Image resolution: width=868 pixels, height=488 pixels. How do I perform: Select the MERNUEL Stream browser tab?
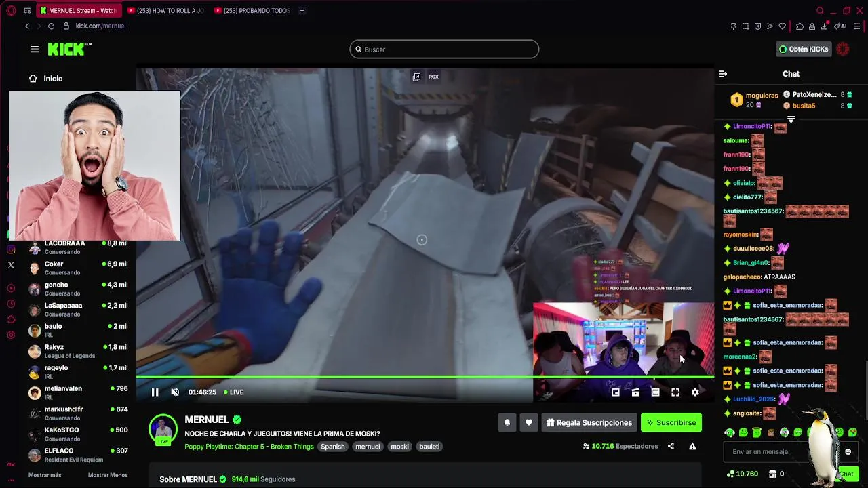[78, 10]
